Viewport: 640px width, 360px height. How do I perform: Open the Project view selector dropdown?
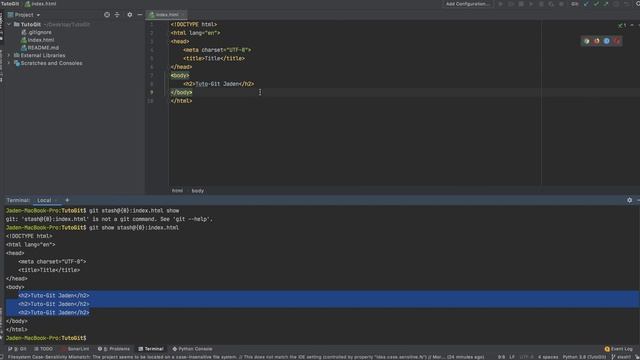[24, 15]
